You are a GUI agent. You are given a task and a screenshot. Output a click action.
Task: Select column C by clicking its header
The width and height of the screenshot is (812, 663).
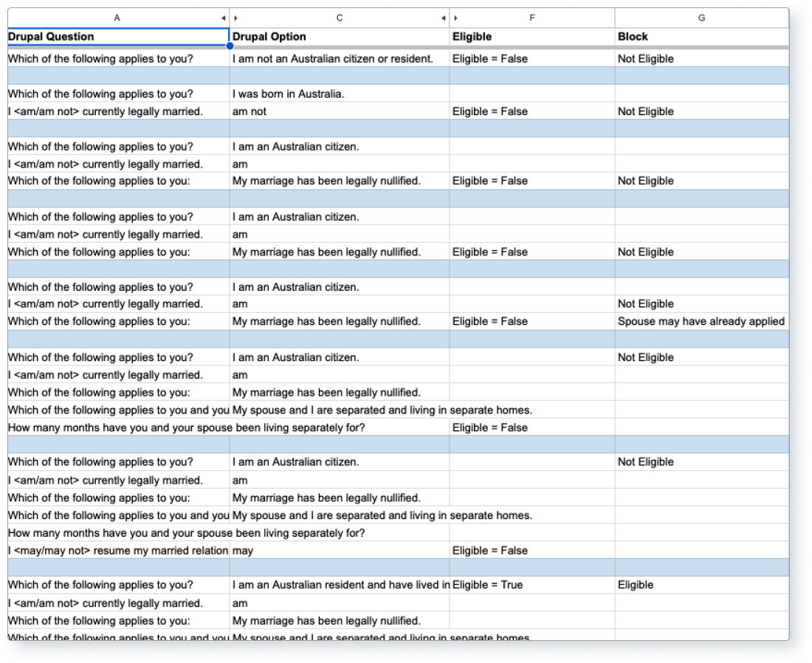pos(340,17)
